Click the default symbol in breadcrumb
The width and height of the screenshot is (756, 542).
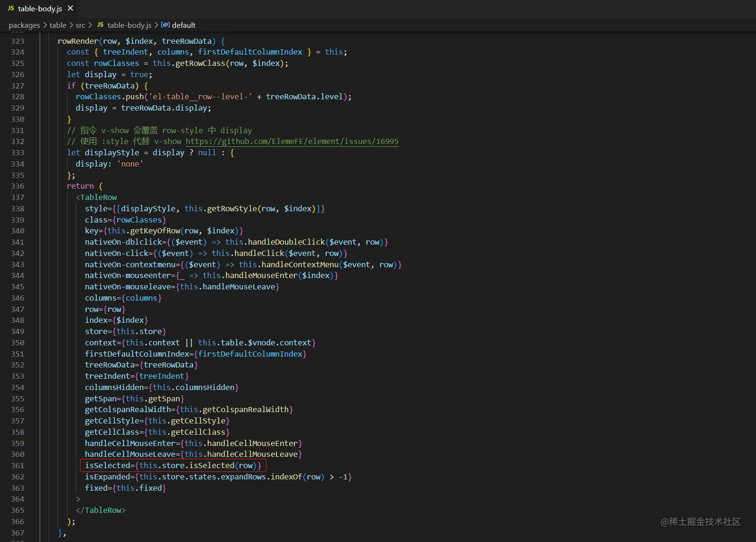183,25
